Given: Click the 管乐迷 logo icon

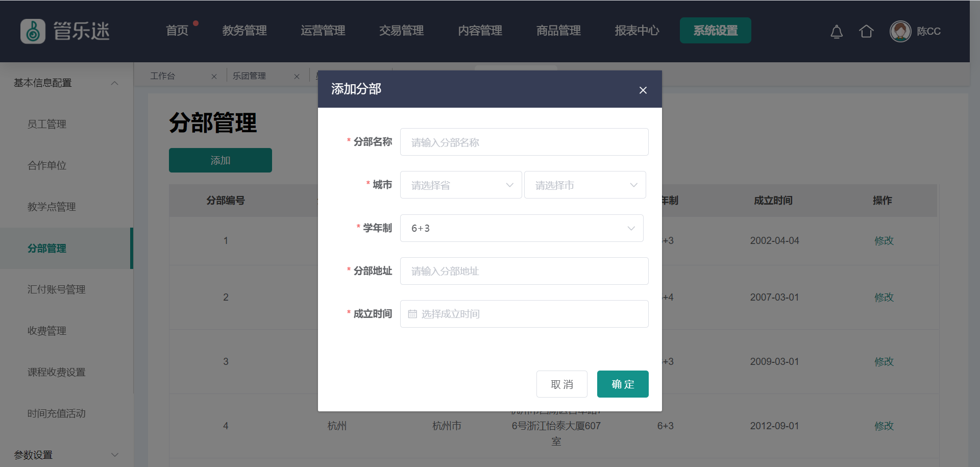Looking at the screenshot, I should [x=33, y=31].
